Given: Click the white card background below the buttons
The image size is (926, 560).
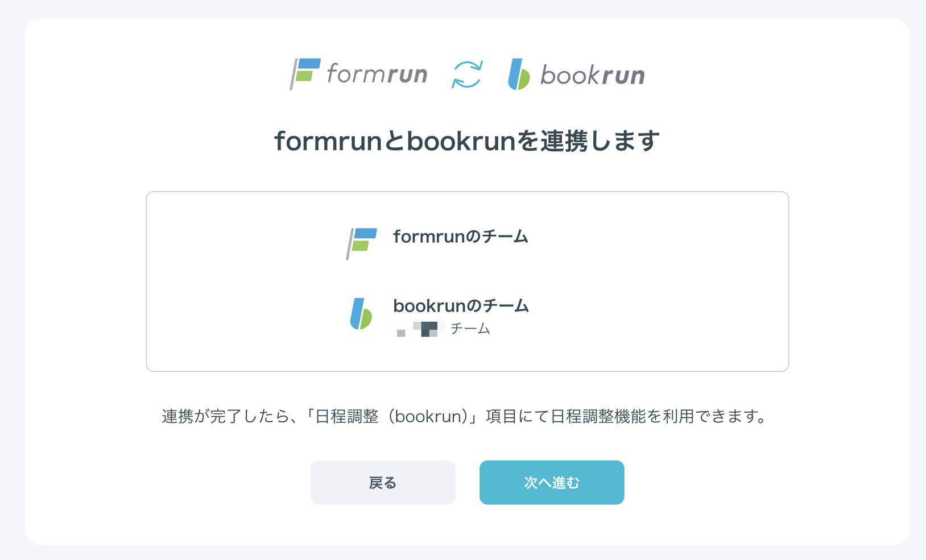Looking at the screenshot, I should tap(467, 525).
